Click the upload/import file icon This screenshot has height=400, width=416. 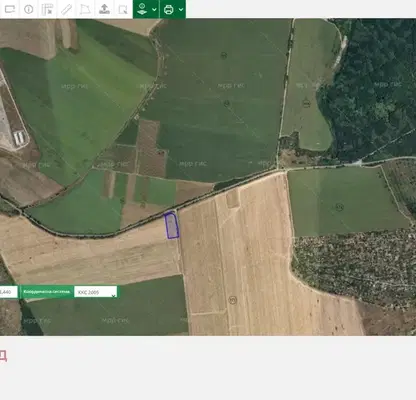tap(104, 9)
